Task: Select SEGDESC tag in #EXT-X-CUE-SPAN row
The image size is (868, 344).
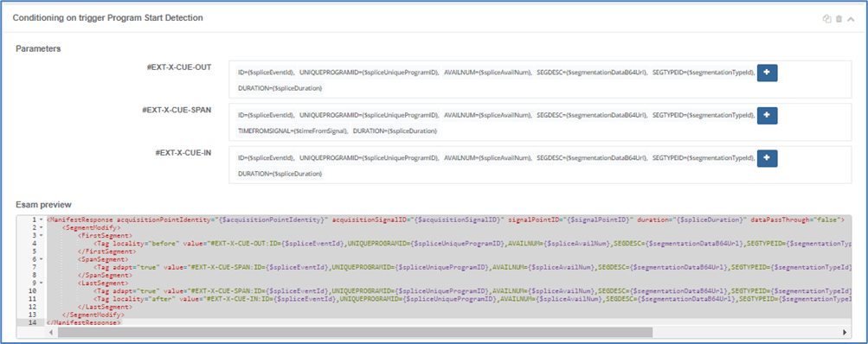Action: 592,115
